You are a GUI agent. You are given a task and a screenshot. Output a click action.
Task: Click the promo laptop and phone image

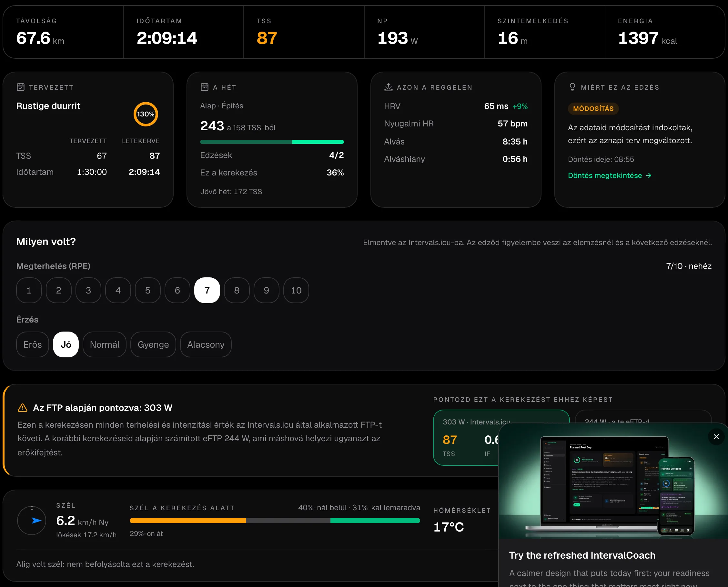[x=613, y=482]
